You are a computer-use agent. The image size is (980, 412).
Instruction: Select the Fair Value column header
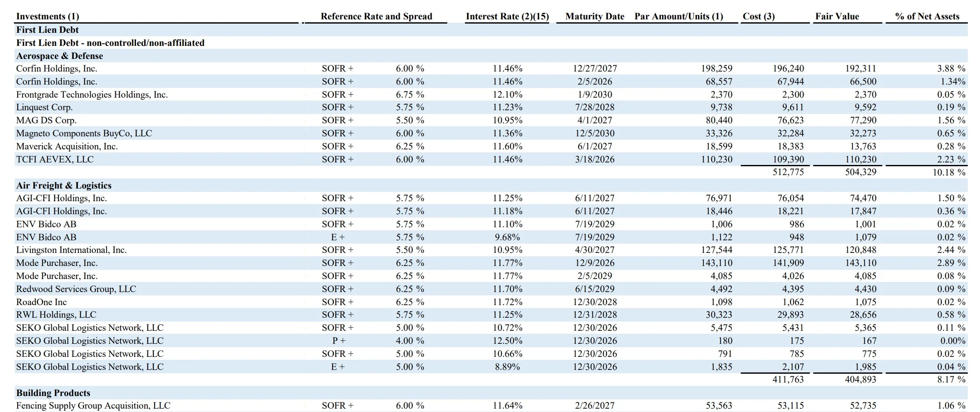tap(837, 16)
